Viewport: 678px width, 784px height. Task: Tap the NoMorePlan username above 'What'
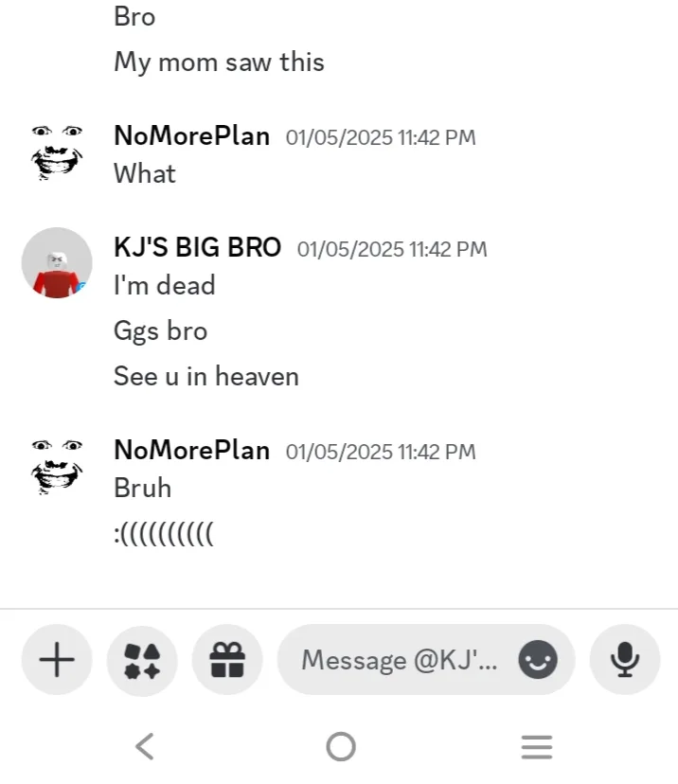[x=192, y=136]
